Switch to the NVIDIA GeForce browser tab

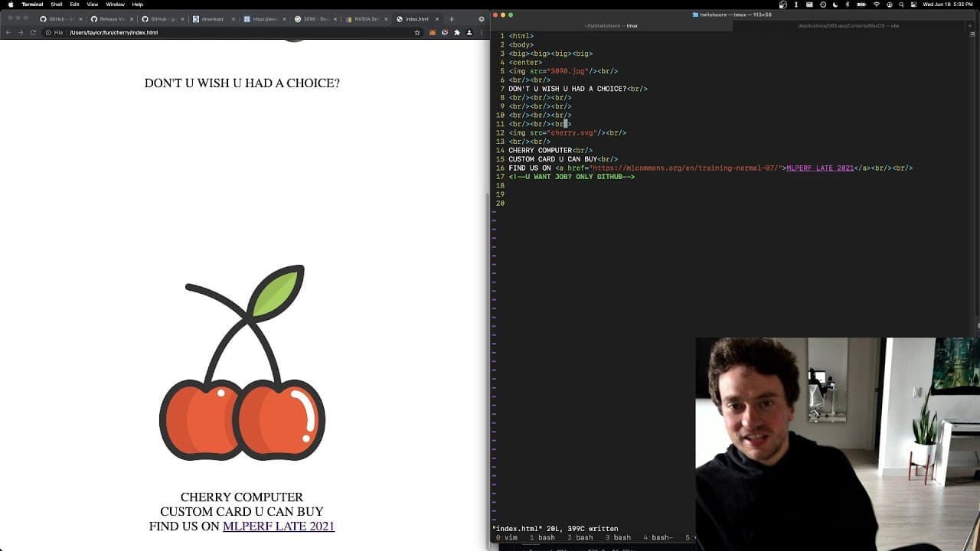(x=366, y=19)
